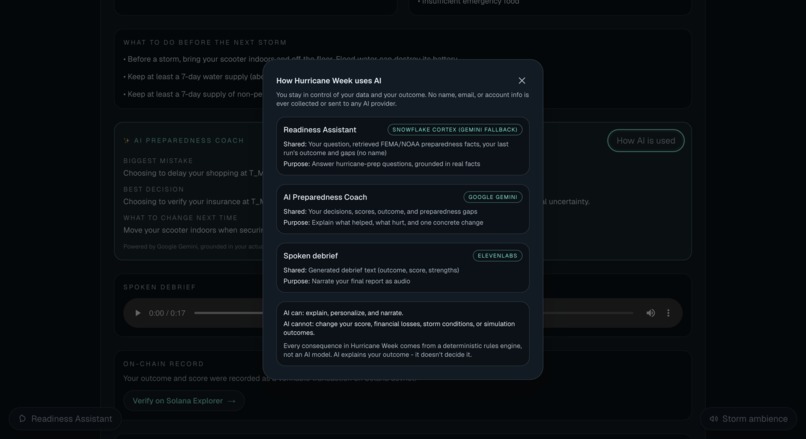The height and width of the screenshot is (439, 806).
Task: Click the arrow icon on Verify on Solana Explorer
Action: coord(231,401)
